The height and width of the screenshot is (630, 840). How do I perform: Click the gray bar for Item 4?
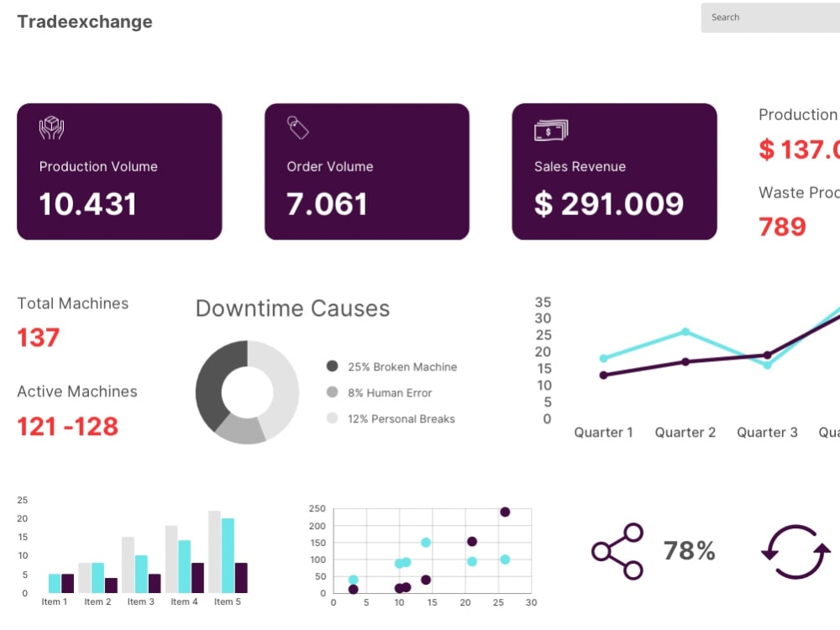pos(171,559)
